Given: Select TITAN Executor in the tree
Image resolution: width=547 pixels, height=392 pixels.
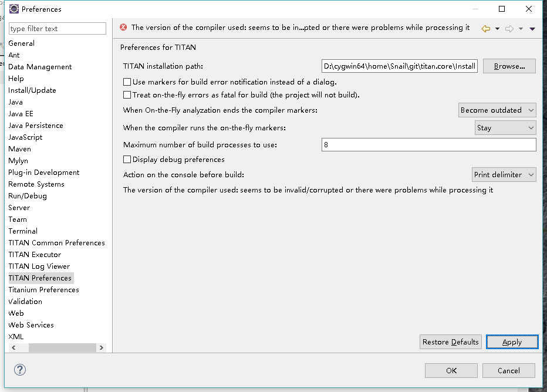Looking at the screenshot, I should pyautogui.click(x=35, y=255).
